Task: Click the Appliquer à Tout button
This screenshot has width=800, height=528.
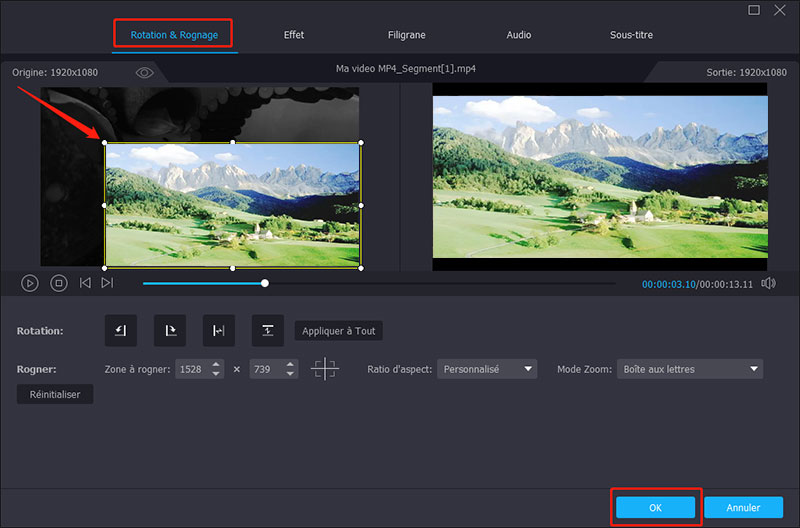Action: coord(338,330)
